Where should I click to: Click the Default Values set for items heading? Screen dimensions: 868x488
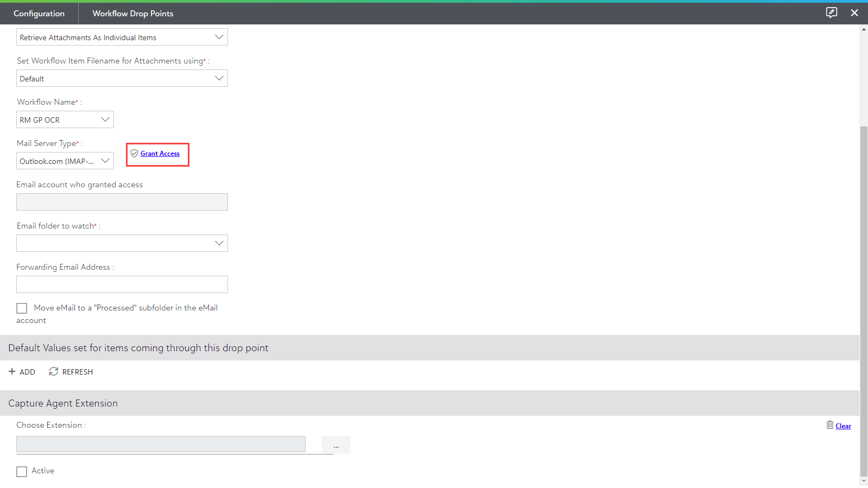pyautogui.click(x=138, y=348)
